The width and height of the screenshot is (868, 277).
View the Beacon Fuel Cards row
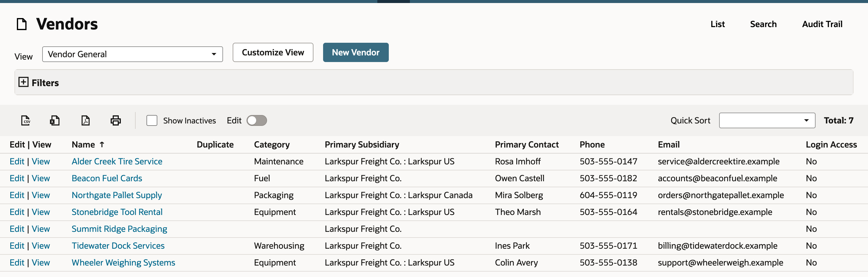click(x=41, y=178)
